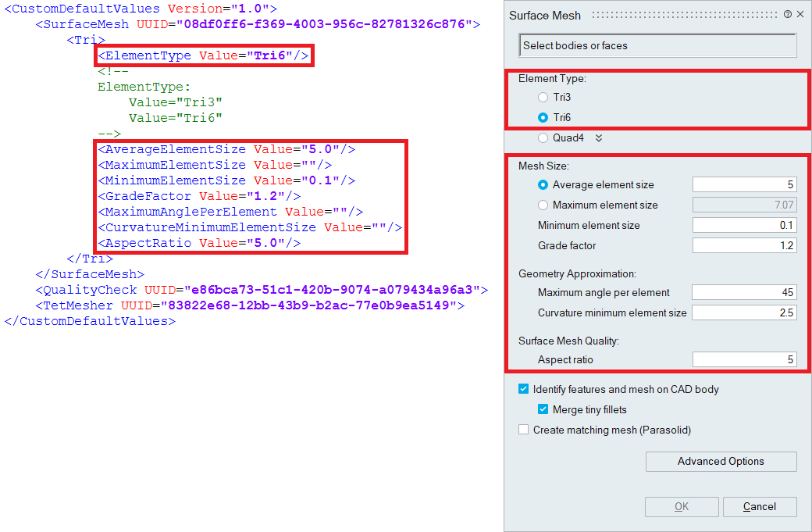812x532 pixels.
Task: Choose the Quad4 element type
Action: click(543, 138)
